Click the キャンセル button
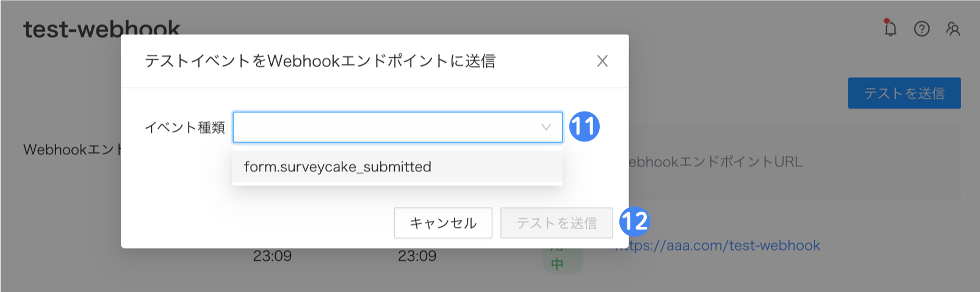This screenshot has height=292, width=980. [443, 223]
